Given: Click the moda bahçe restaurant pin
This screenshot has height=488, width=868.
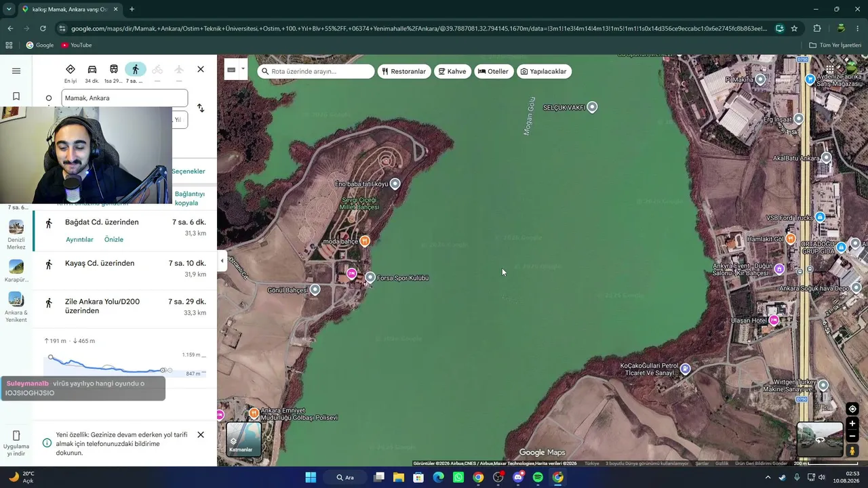Looking at the screenshot, I should (x=365, y=241).
